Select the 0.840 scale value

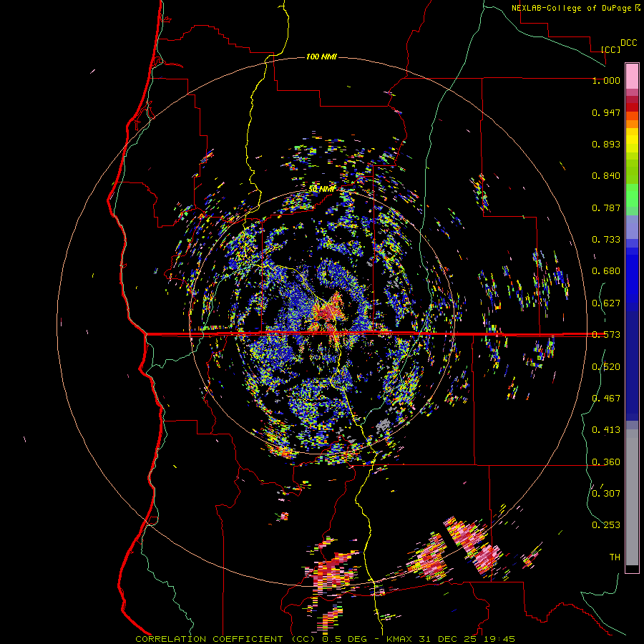606,176
